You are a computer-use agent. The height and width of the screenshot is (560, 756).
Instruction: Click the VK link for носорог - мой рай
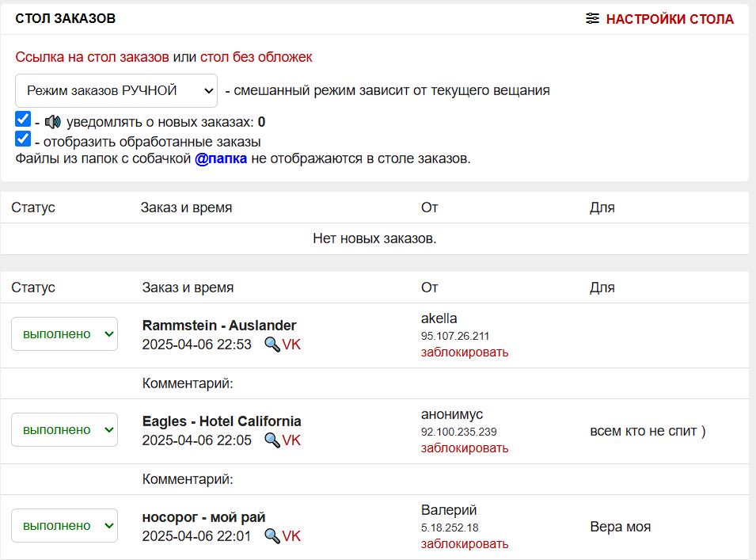pos(291,536)
